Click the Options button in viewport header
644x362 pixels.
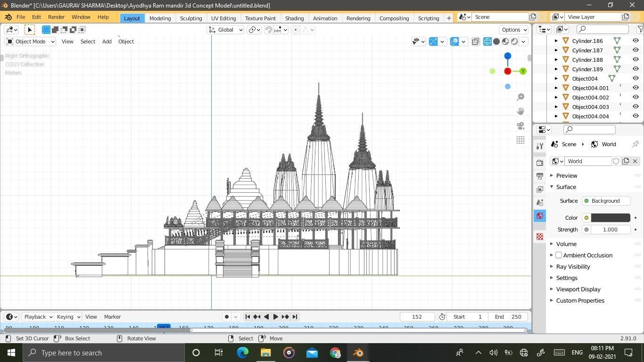(x=513, y=29)
